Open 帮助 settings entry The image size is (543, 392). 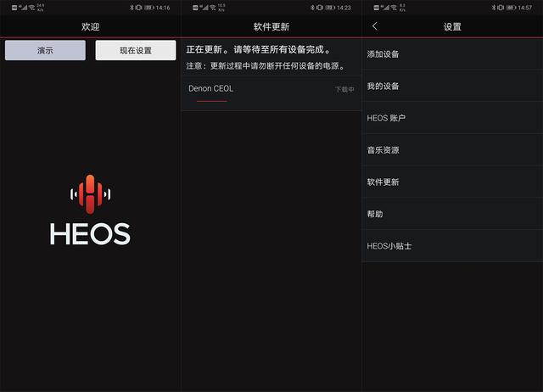pyautogui.click(x=452, y=214)
